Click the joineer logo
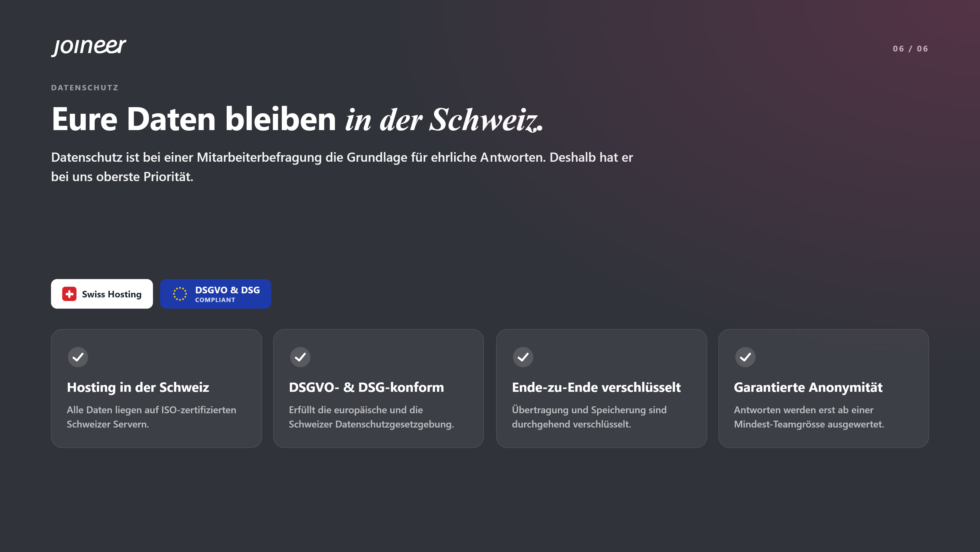This screenshot has width=980, height=552. [89, 47]
